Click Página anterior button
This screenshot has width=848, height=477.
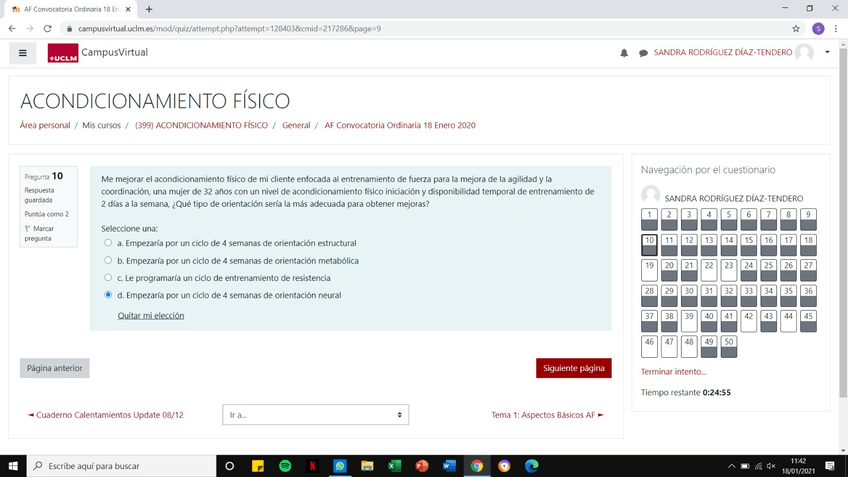coord(55,368)
